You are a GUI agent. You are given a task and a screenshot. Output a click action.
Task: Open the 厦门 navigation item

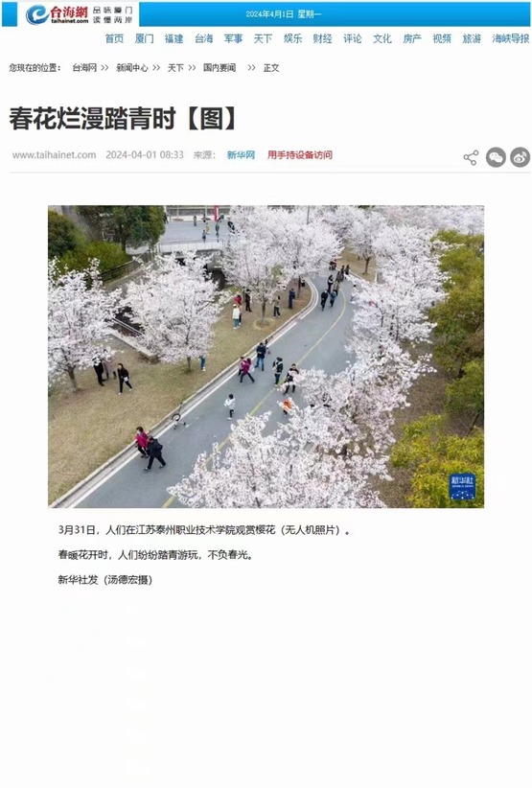coord(144,38)
